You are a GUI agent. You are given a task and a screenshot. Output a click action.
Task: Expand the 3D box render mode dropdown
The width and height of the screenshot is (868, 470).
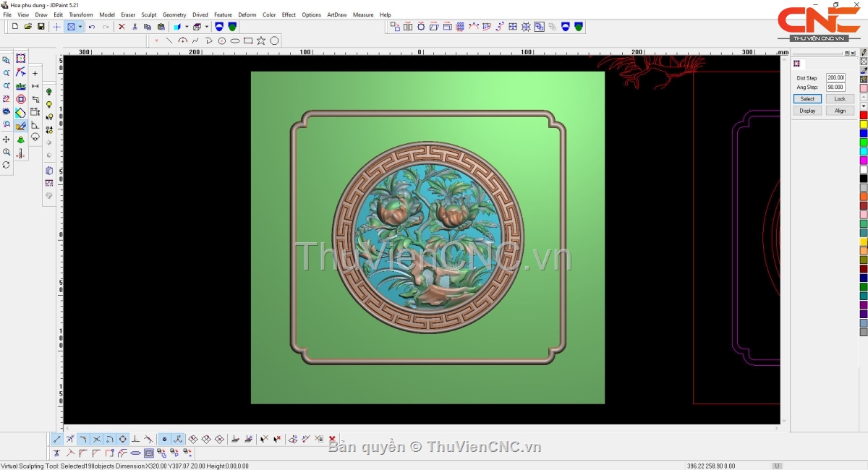(206, 27)
